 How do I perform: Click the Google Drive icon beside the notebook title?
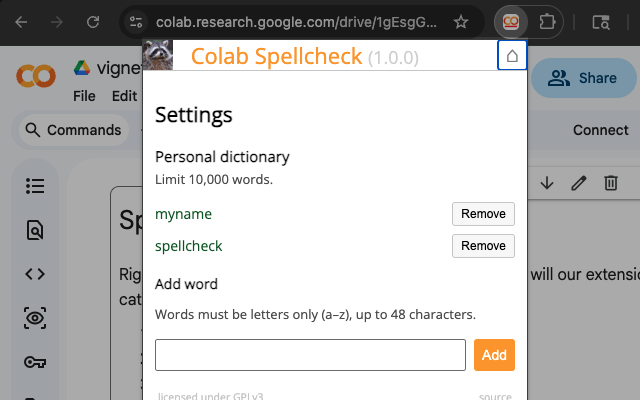(x=82, y=68)
